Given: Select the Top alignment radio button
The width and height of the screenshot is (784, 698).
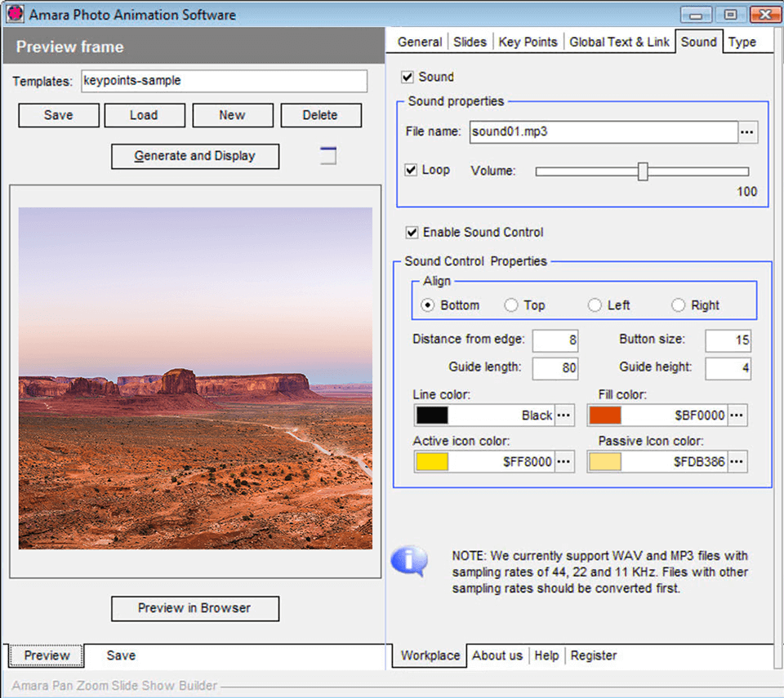Looking at the screenshot, I should (511, 305).
